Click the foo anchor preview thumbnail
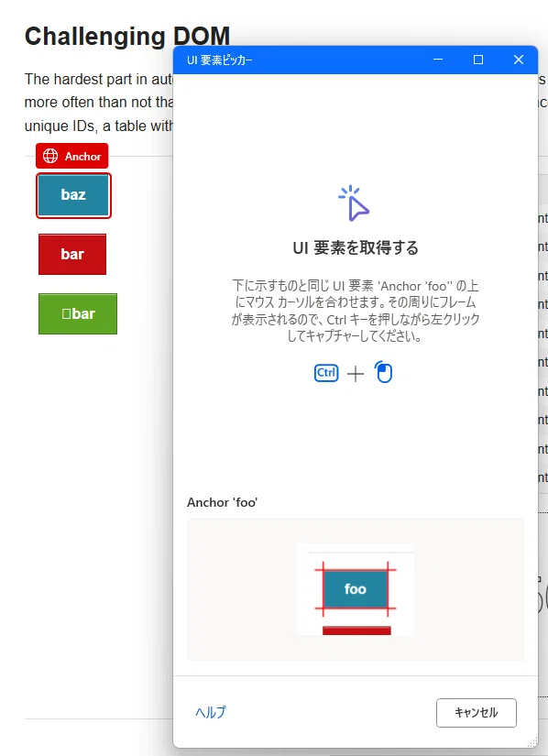This screenshot has width=548, height=756. tap(356, 589)
